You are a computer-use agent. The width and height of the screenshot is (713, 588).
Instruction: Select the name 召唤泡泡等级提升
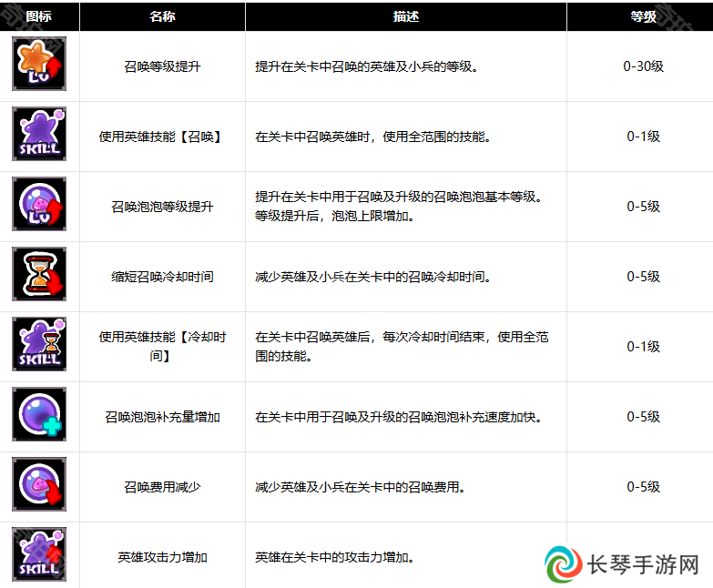point(162,207)
